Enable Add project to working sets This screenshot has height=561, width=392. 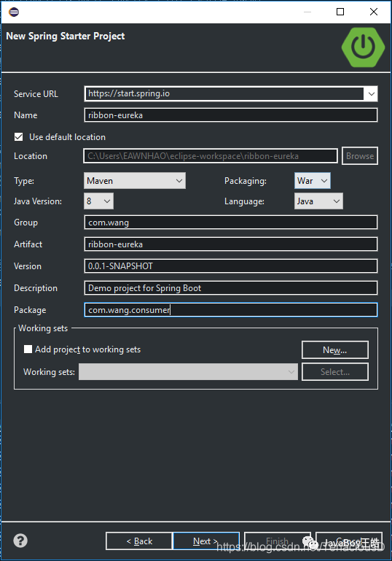pyautogui.click(x=28, y=349)
